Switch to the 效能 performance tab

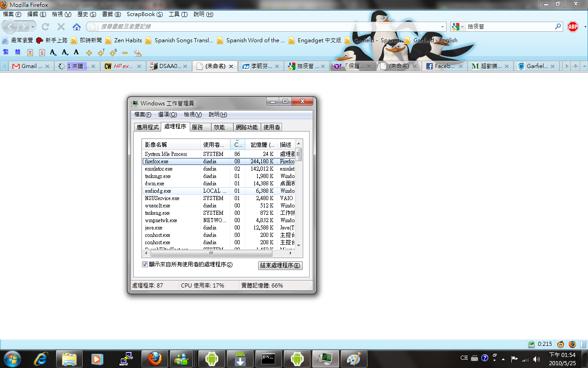click(x=222, y=127)
